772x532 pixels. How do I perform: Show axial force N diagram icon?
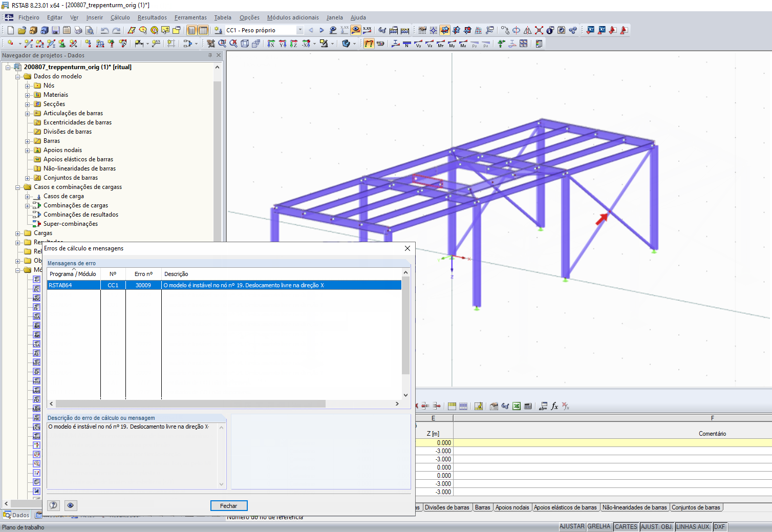(x=407, y=44)
